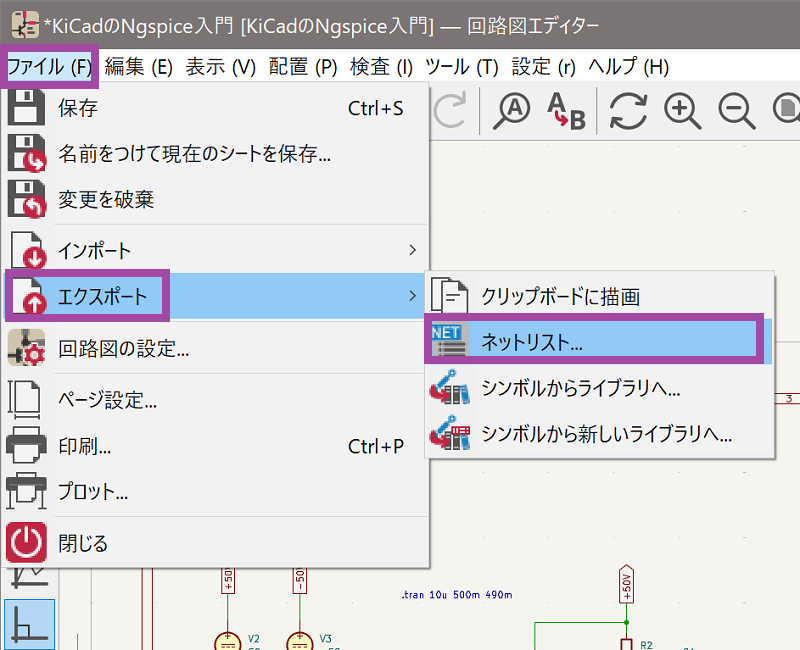Choose 保存 in the file menu
The width and height of the screenshot is (800, 650).
click(215, 108)
